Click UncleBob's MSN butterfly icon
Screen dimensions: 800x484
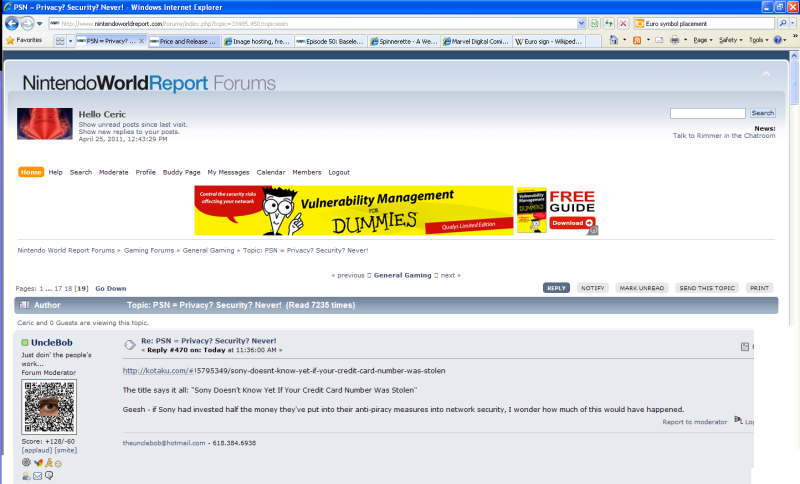point(38,463)
